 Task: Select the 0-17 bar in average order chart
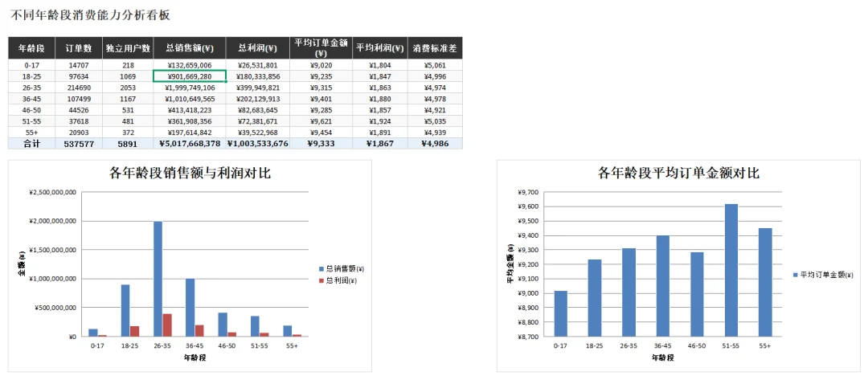pyautogui.click(x=561, y=313)
